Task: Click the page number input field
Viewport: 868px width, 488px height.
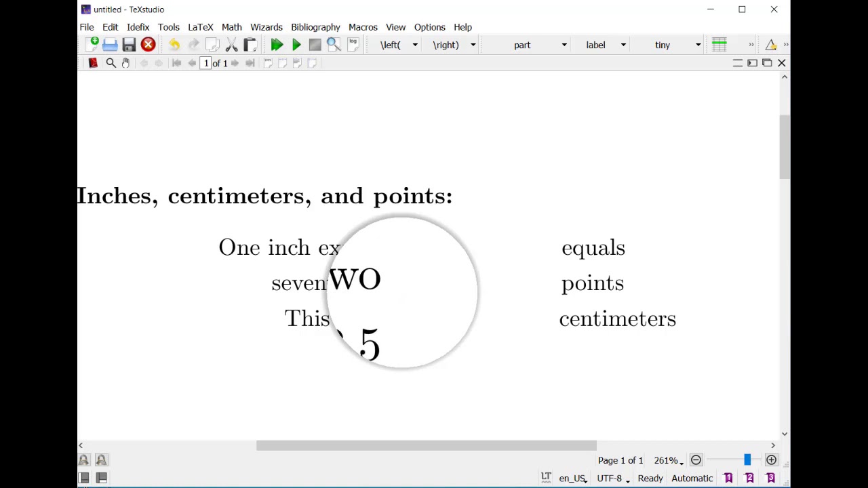Action: pos(206,63)
